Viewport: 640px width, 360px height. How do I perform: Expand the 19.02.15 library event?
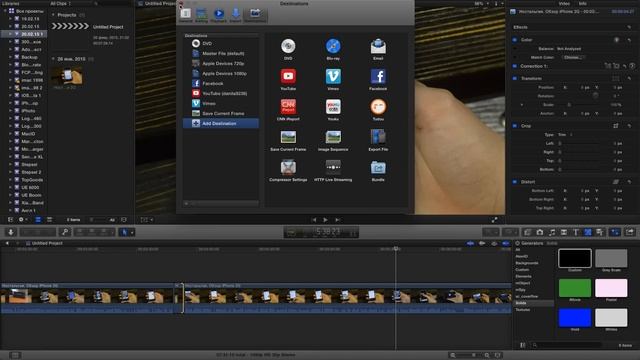click(10, 19)
